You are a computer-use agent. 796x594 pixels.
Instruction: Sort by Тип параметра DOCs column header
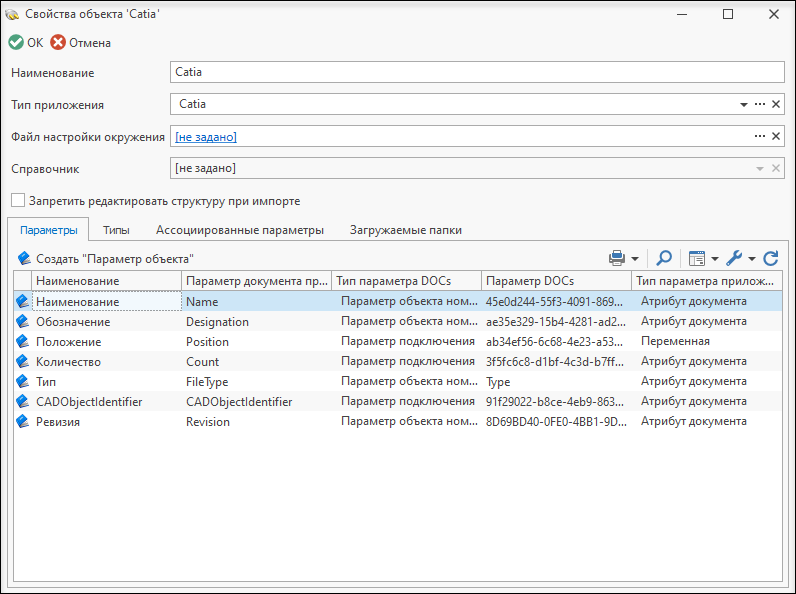(406, 281)
